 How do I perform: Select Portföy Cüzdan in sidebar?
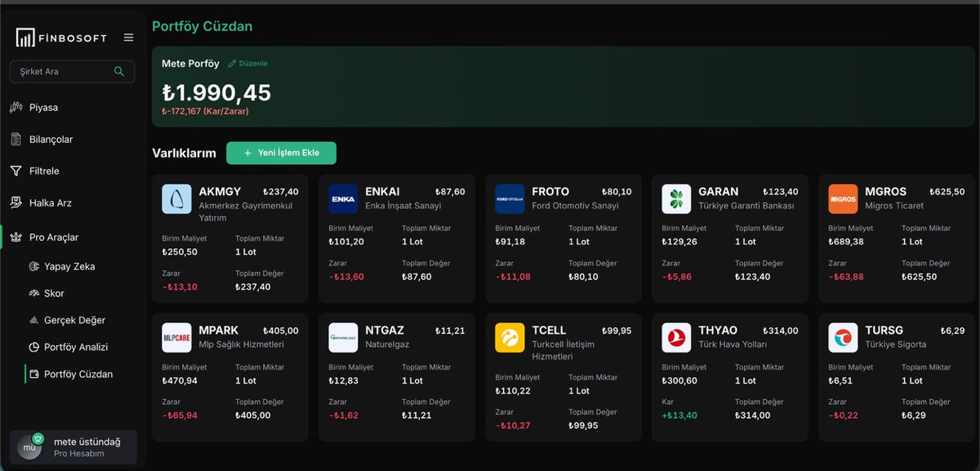point(78,375)
